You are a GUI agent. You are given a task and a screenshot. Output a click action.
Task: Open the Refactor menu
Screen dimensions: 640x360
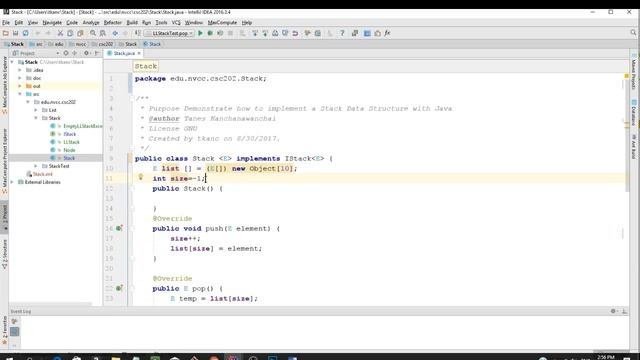click(x=113, y=22)
